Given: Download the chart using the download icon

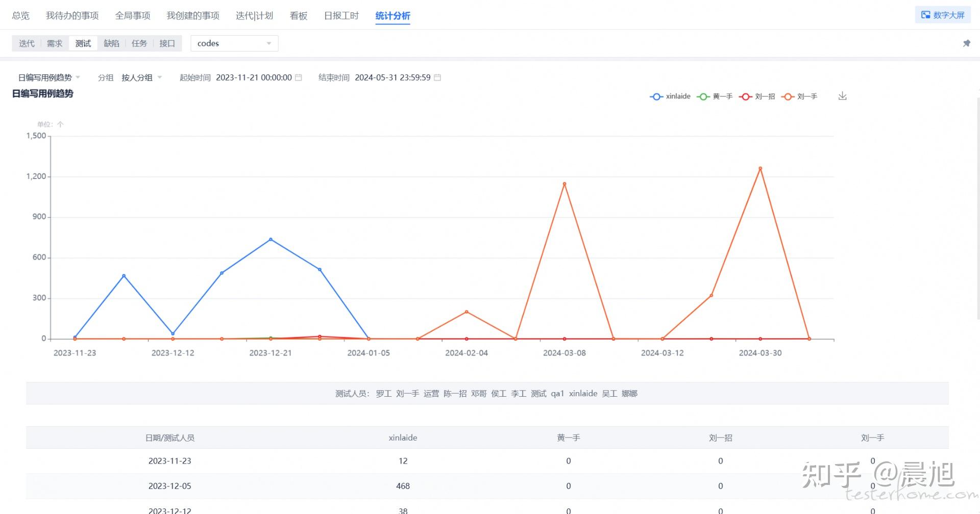Looking at the screenshot, I should 842,96.
